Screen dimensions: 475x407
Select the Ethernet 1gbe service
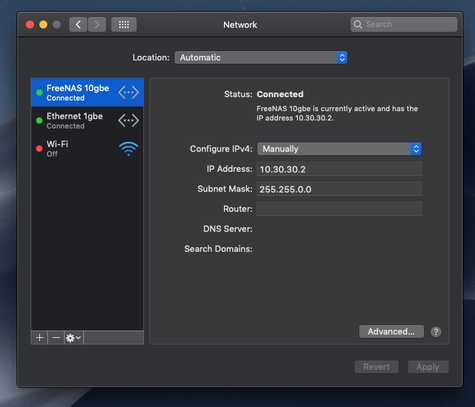coord(87,121)
